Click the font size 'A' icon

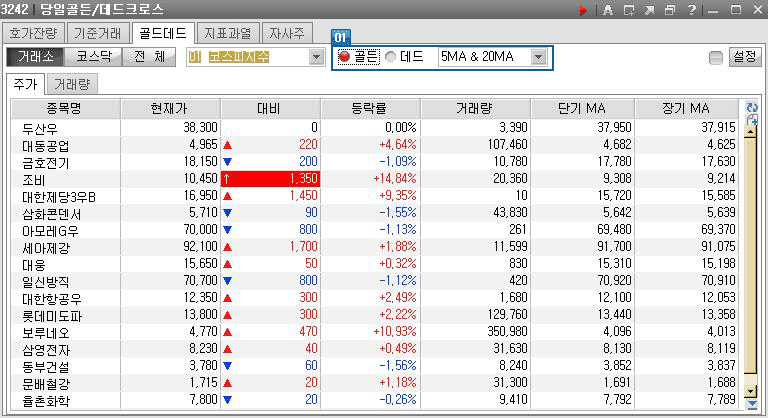pos(608,10)
